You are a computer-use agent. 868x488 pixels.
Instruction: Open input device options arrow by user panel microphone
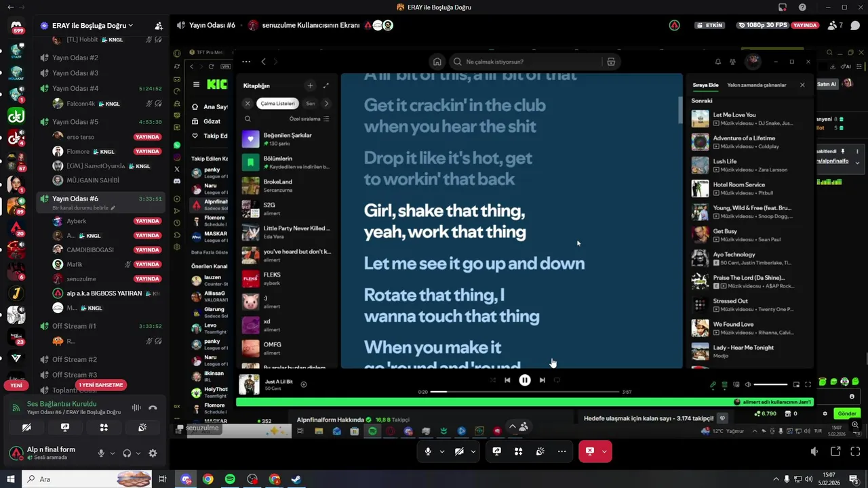(113, 453)
